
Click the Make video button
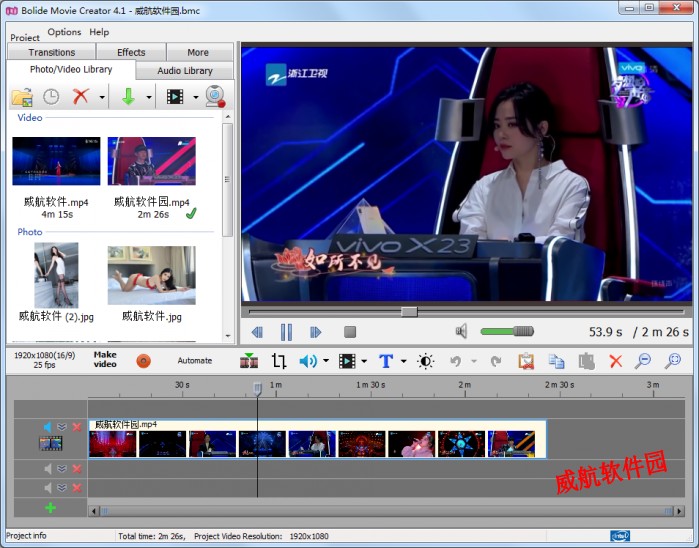coord(105,359)
